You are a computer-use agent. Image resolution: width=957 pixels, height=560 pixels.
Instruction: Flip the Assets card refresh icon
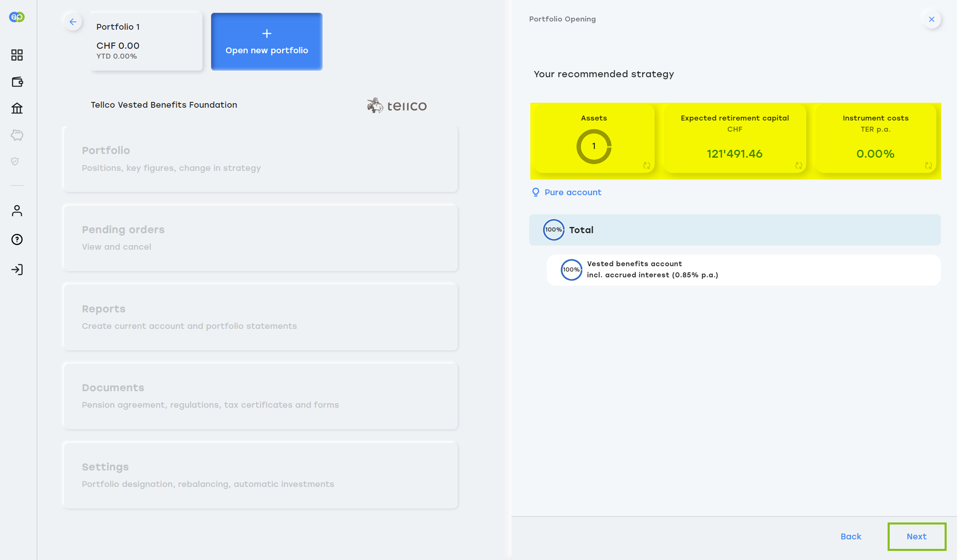647,165
